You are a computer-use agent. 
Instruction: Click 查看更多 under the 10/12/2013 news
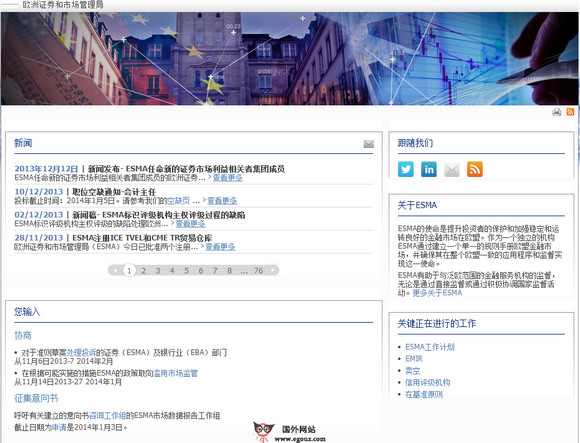pyautogui.click(x=222, y=201)
